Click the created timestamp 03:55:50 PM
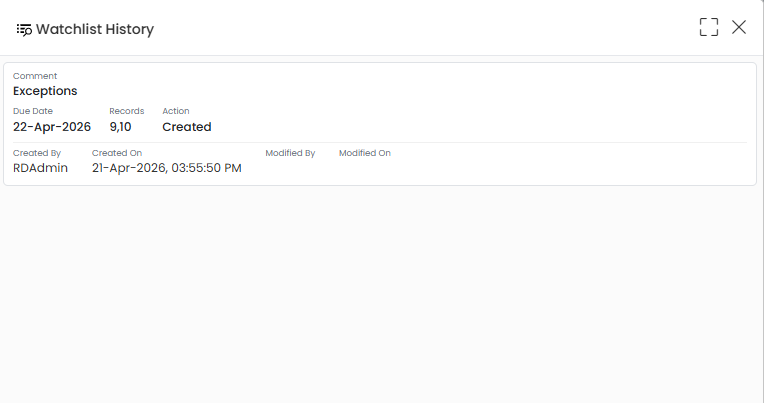 coord(207,168)
